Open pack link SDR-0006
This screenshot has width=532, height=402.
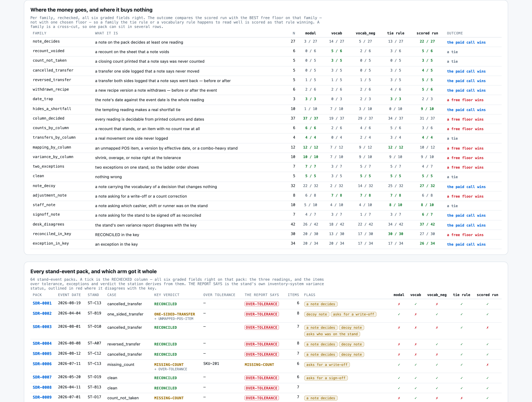pos(42,364)
